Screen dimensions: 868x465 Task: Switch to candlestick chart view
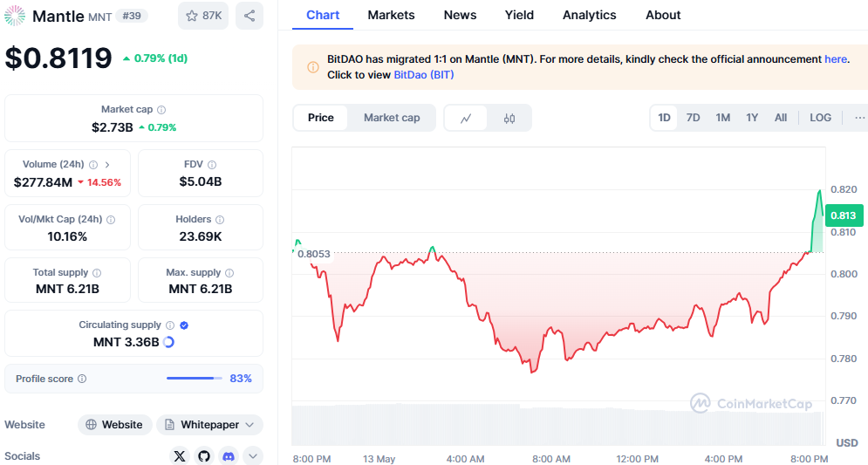click(x=509, y=118)
